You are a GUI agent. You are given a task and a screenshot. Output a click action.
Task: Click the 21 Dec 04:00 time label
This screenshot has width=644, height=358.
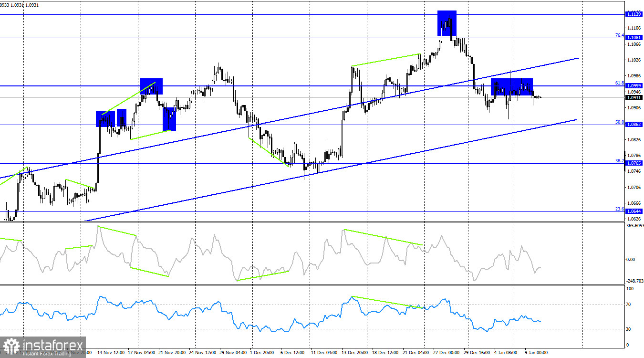pos(417,353)
